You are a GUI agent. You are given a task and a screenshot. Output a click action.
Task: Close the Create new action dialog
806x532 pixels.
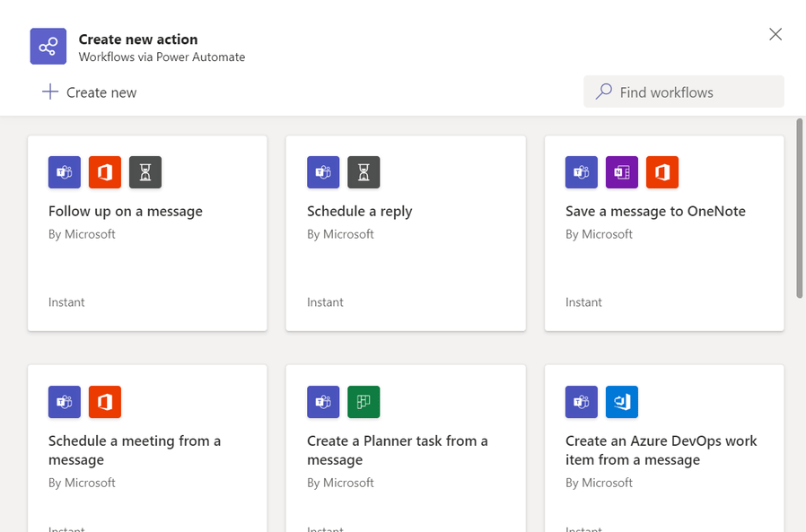click(x=775, y=34)
